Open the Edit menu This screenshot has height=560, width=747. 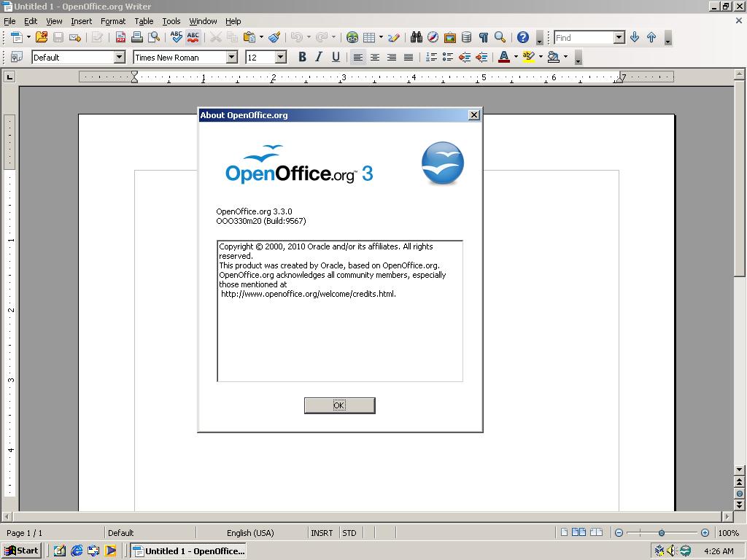[31, 21]
